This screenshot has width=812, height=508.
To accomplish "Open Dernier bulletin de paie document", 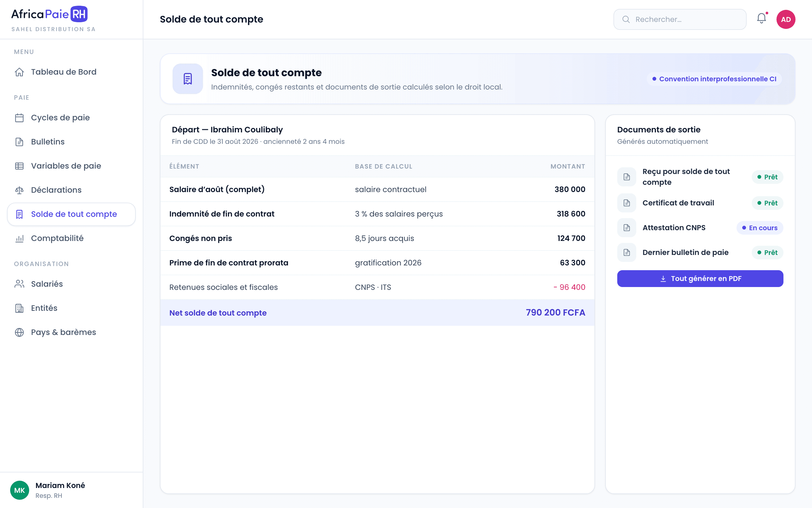I will pyautogui.click(x=700, y=253).
